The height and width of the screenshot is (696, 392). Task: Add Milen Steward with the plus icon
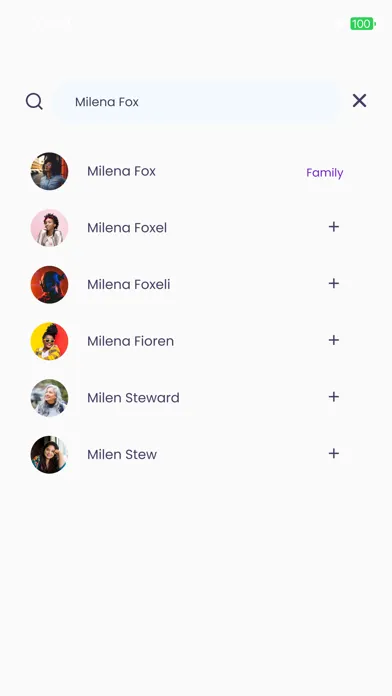pyautogui.click(x=333, y=396)
